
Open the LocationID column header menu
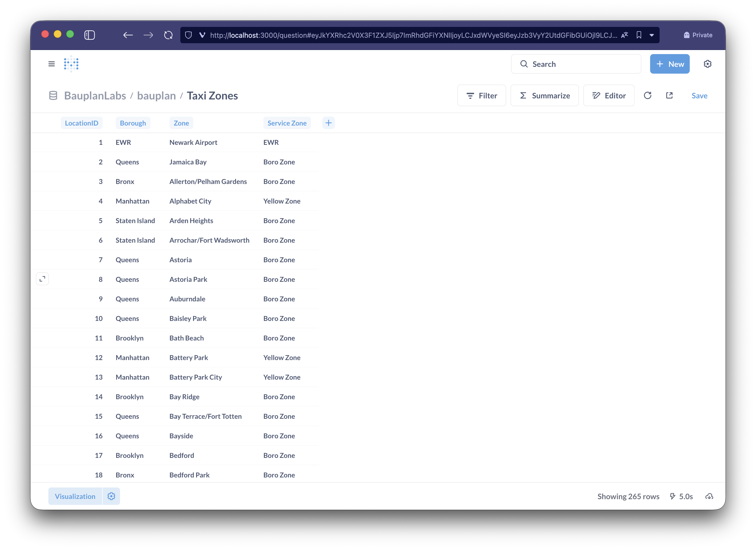click(82, 123)
